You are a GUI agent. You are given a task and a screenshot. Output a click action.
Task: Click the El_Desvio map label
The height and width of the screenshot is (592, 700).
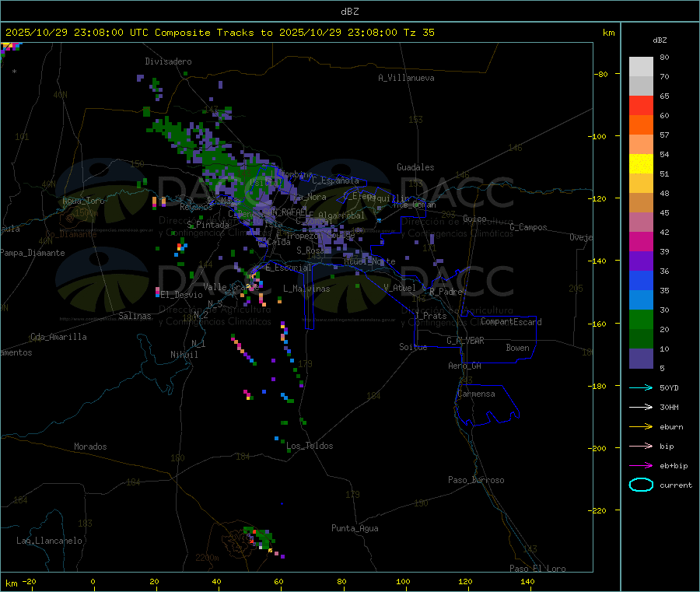point(181,295)
